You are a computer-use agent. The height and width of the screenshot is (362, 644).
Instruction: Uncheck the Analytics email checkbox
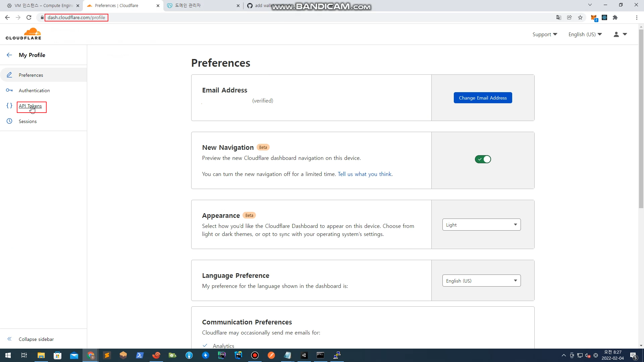pos(205,345)
